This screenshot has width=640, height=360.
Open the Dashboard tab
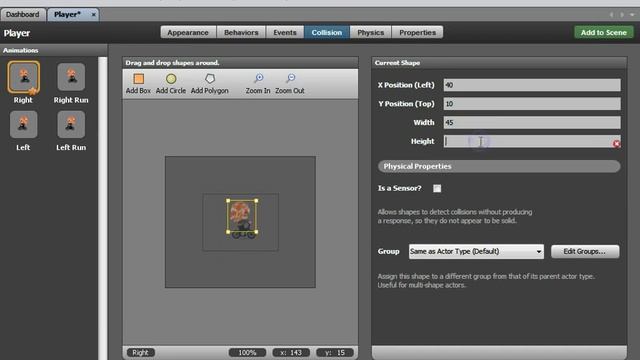[x=23, y=15]
